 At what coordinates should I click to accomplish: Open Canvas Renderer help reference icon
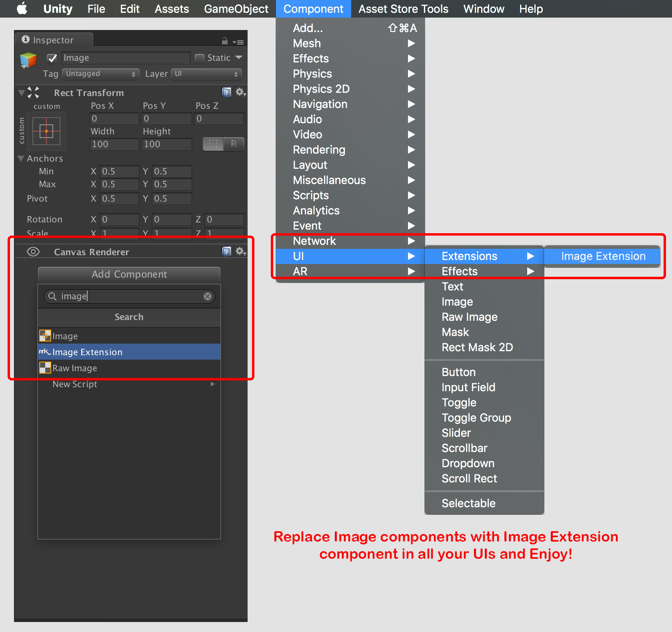click(x=226, y=251)
